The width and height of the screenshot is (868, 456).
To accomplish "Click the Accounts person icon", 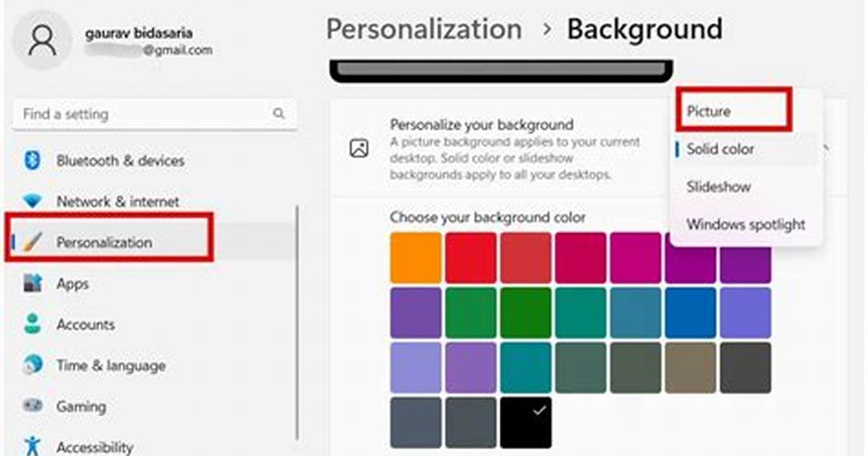I will (x=33, y=324).
